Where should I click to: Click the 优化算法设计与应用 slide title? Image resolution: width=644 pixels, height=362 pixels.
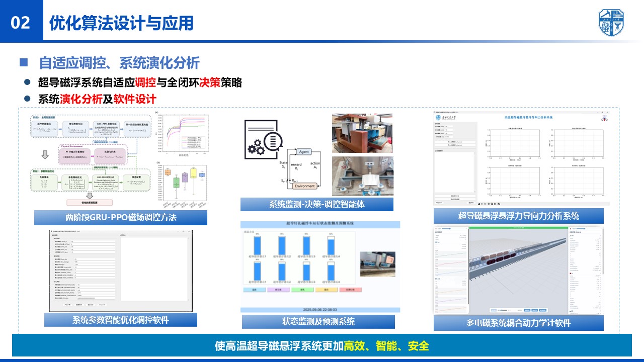click(121, 23)
